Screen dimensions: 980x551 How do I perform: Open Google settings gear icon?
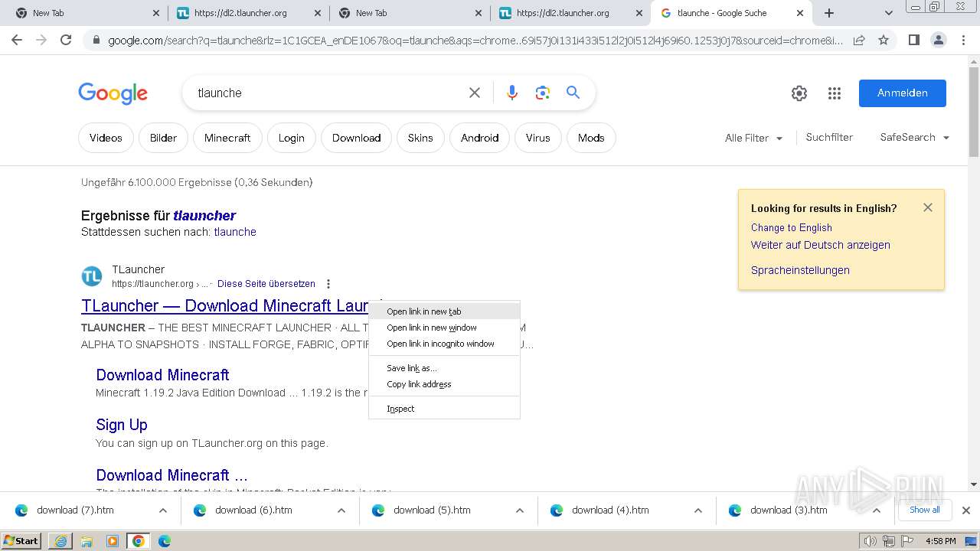tap(799, 93)
